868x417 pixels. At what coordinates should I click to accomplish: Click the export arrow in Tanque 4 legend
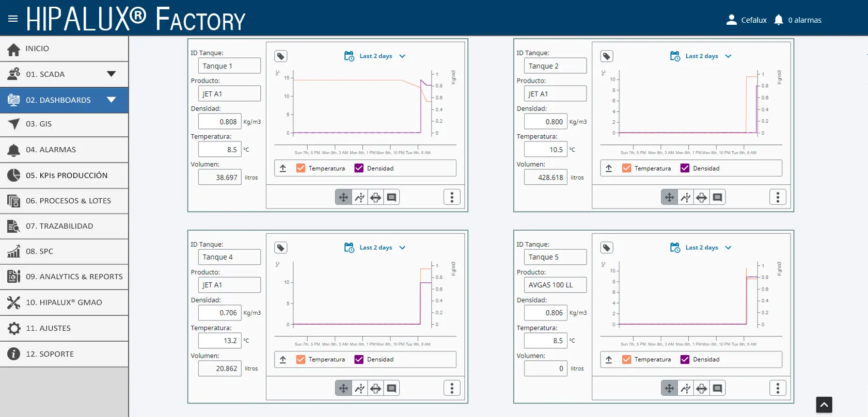tap(283, 360)
